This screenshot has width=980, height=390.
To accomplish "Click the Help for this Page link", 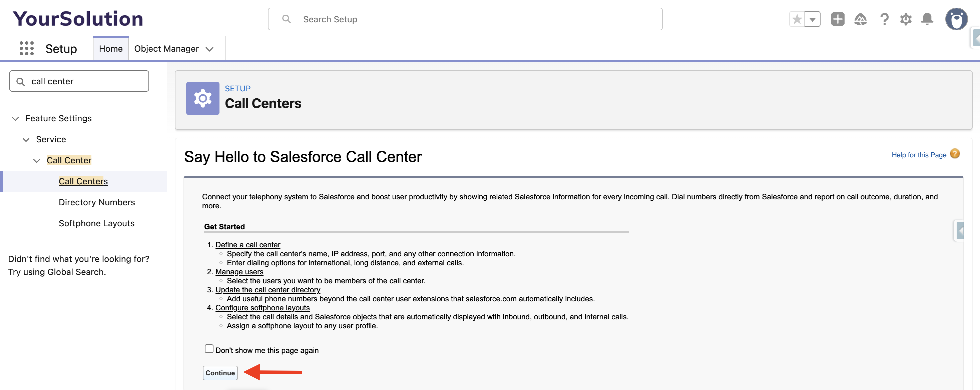I will point(919,155).
